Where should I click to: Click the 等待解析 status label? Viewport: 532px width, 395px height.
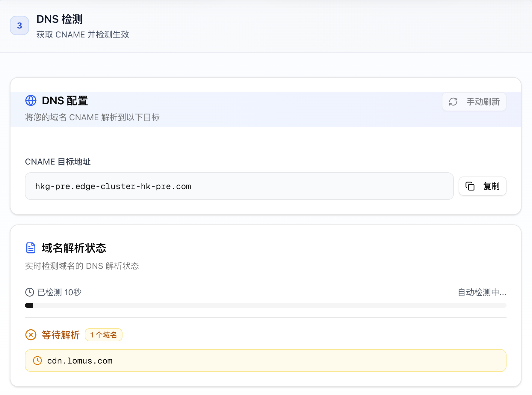pyautogui.click(x=61, y=335)
